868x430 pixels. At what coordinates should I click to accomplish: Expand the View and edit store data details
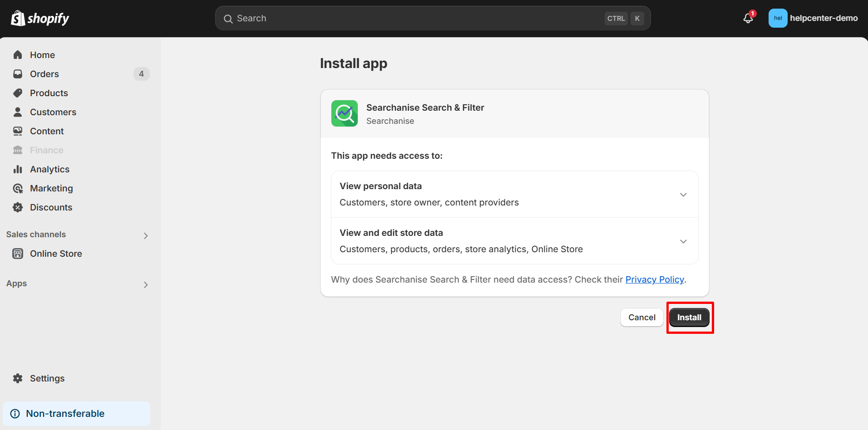pos(683,241)
